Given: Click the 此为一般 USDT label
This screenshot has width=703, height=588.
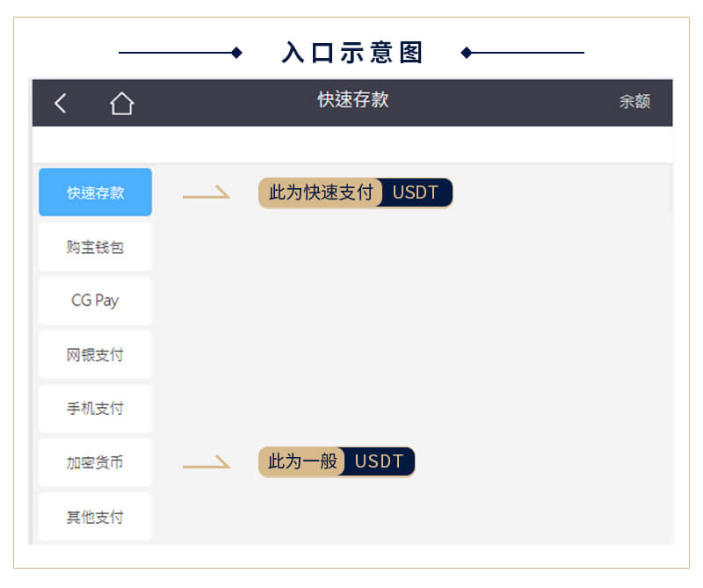Looking at the screenshot, I should tap(337, 462).
